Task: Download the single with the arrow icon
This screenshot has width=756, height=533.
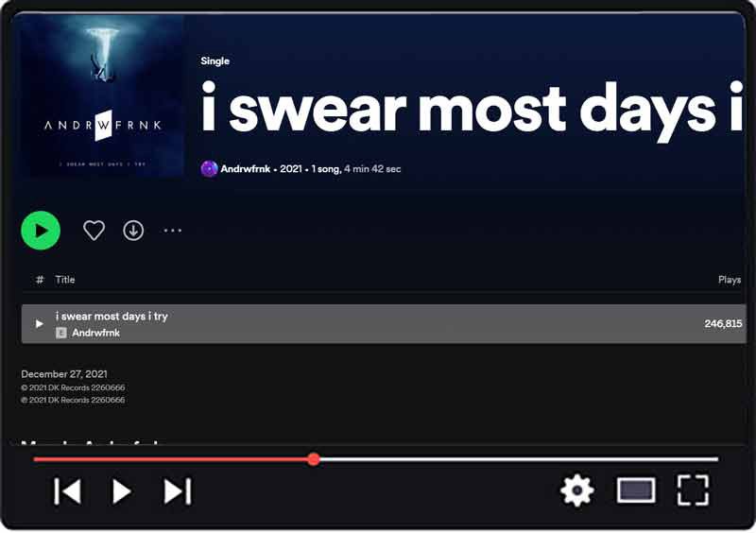Action: 133,230
